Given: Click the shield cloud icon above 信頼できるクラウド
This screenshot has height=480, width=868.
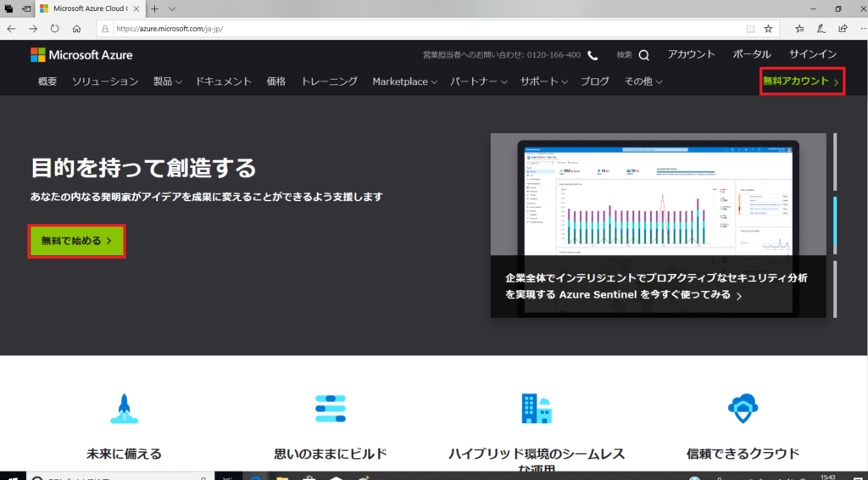Looking at the screenshot, I should pyautogui.click(x=743, y=409).
